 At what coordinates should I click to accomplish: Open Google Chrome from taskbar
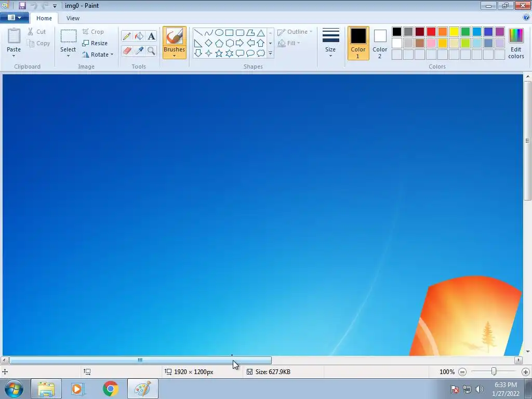pyautogui.click(x=110, y=389)
